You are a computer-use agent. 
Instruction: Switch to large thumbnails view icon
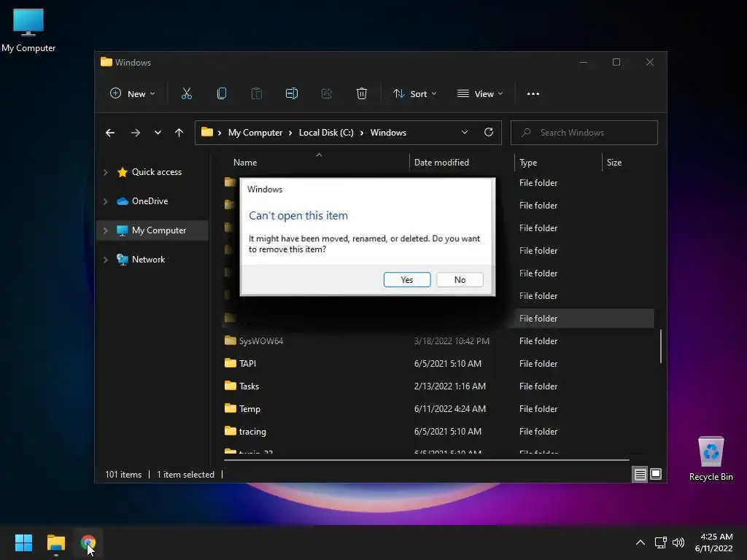[x=656, y=474]
